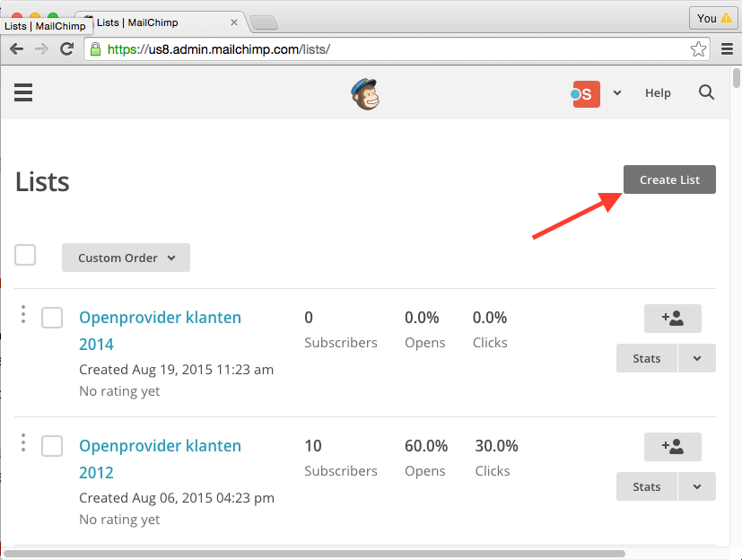
Task: Select checkbox for Openprovider klanten 2014
Action: [x=52, y=318]
